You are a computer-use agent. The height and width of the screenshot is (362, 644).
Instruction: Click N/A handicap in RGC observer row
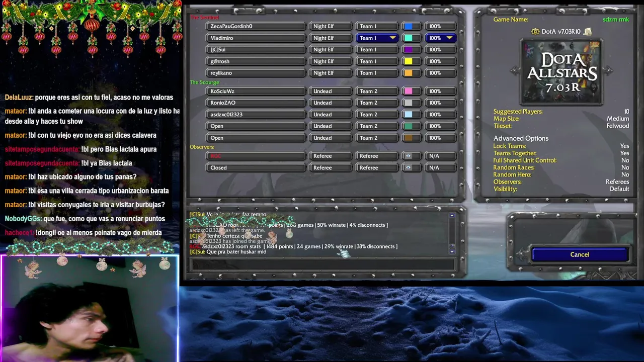tap(441, 156)
